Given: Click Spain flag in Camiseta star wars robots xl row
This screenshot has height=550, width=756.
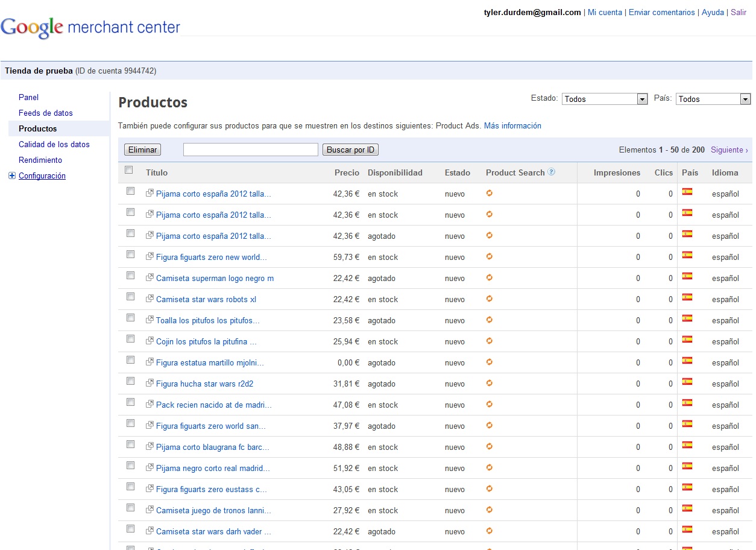Looking at the screenshot, I should [x=687, y=297].
